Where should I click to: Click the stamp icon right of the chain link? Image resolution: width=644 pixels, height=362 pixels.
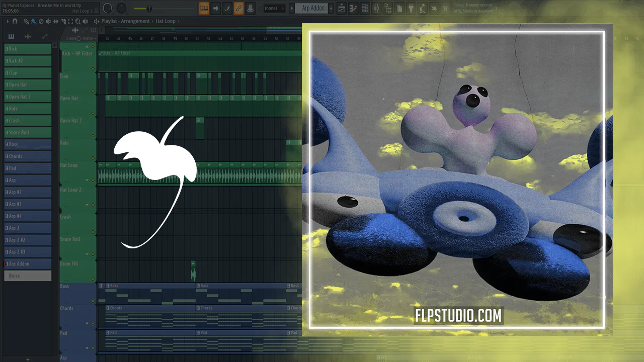[250, 8]
